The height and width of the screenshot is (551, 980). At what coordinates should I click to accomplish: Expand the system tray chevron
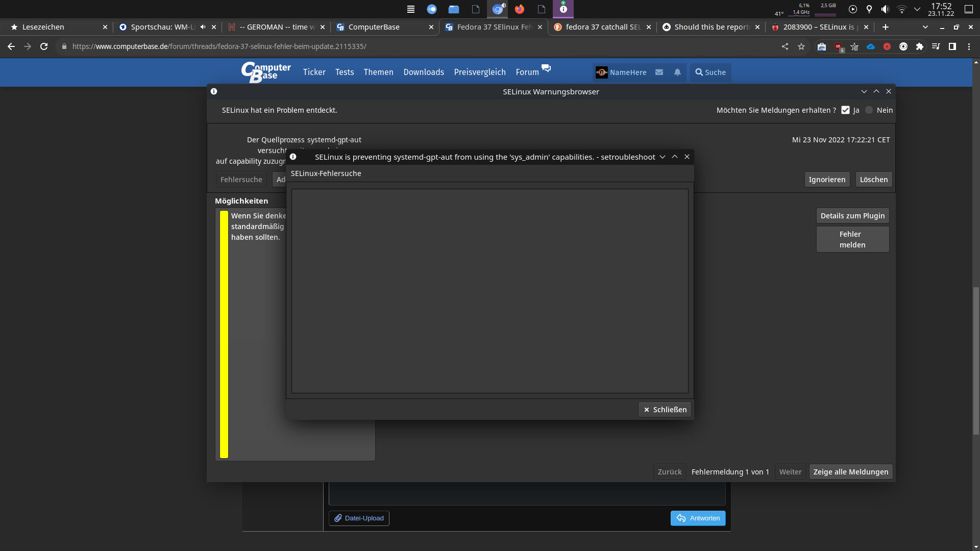point(917,9)
